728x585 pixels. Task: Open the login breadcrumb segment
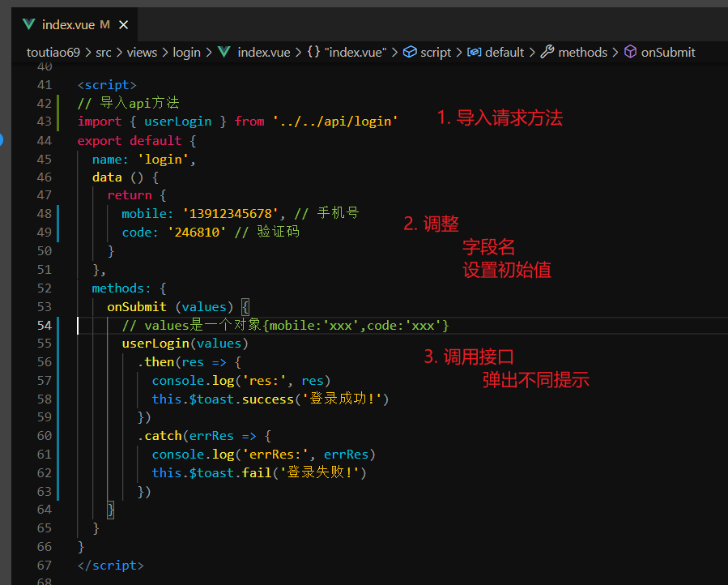pos(186,53)
